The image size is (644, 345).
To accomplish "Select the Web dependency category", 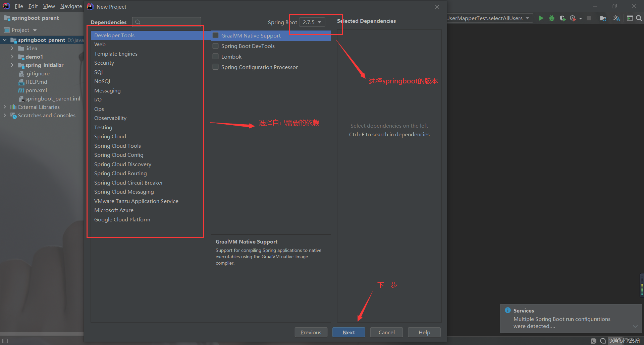I will pyautogui.click(x=151, y=45).
